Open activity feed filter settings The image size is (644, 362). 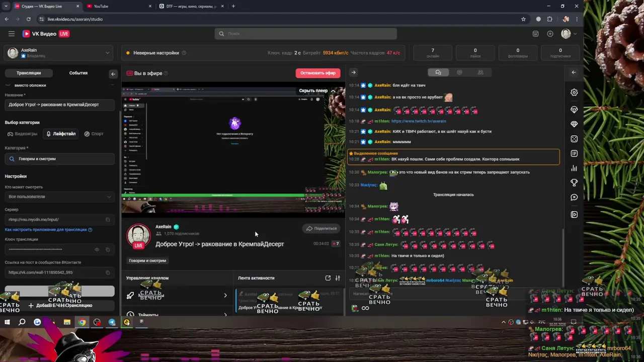[338, 278]
